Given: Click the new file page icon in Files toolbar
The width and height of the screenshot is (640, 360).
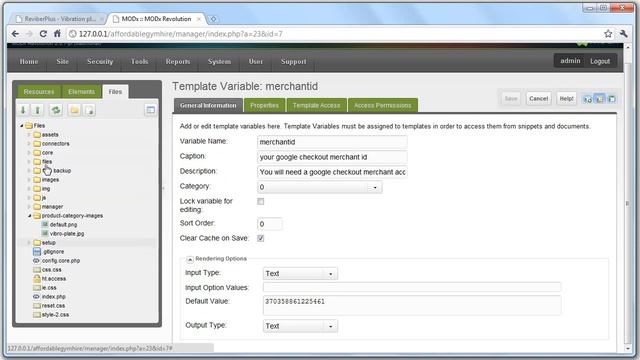Looking at the screenshot, I should (x=90, y=110).
